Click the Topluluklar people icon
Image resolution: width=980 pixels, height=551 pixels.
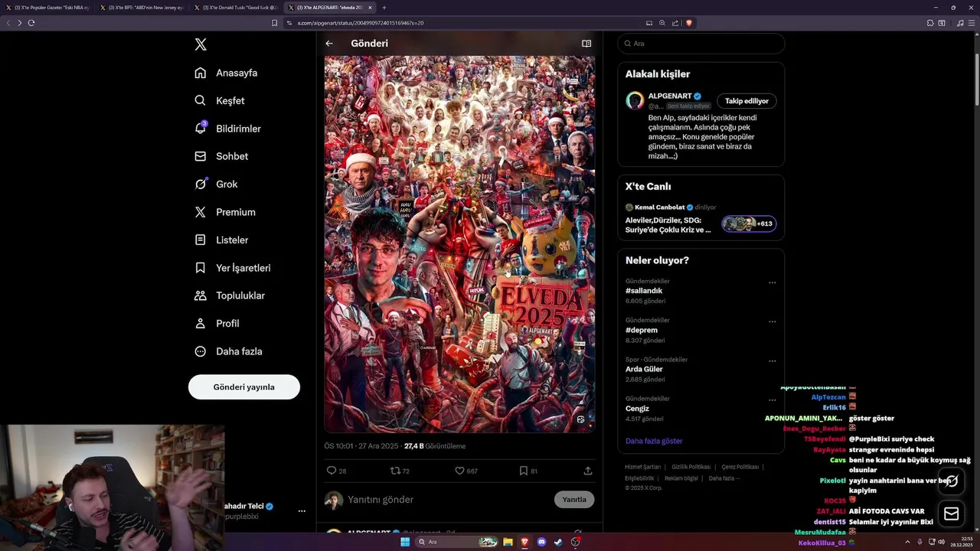pos(201,295)
